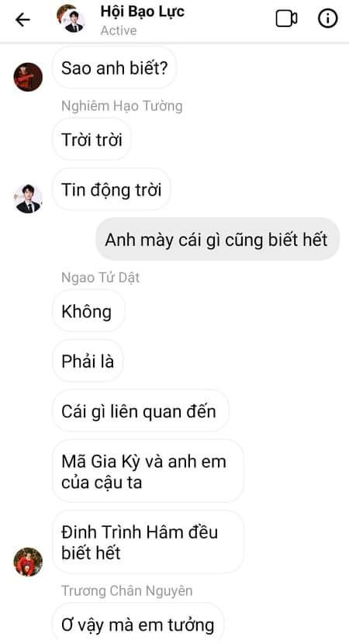Viewport: 349px width, 644px height.
Task: Tap the 'Không' message bubble
Action: 88,311
